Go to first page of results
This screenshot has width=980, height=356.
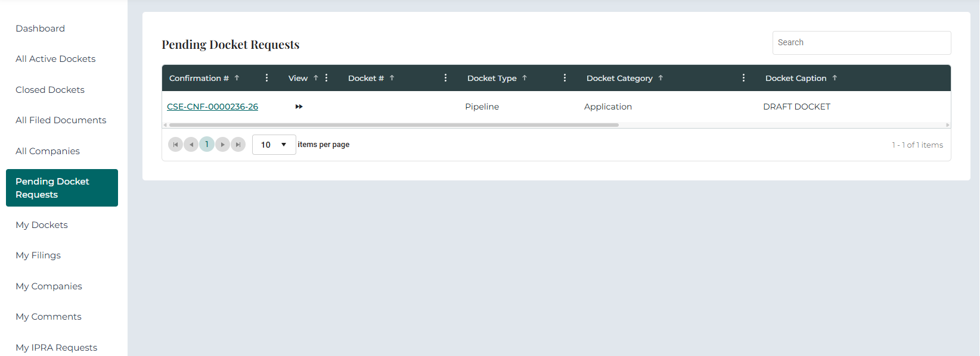pyautogui.click(x=175, y=145)
